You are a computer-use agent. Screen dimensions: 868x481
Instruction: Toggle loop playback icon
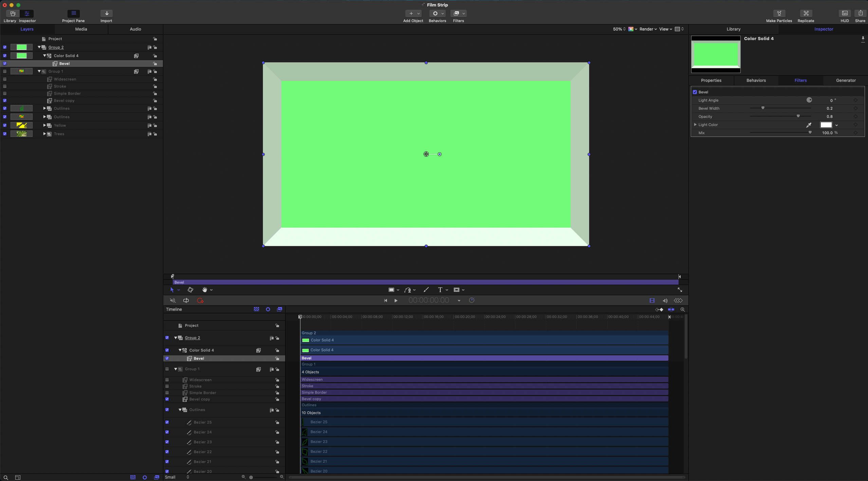(x=186, y=301)
